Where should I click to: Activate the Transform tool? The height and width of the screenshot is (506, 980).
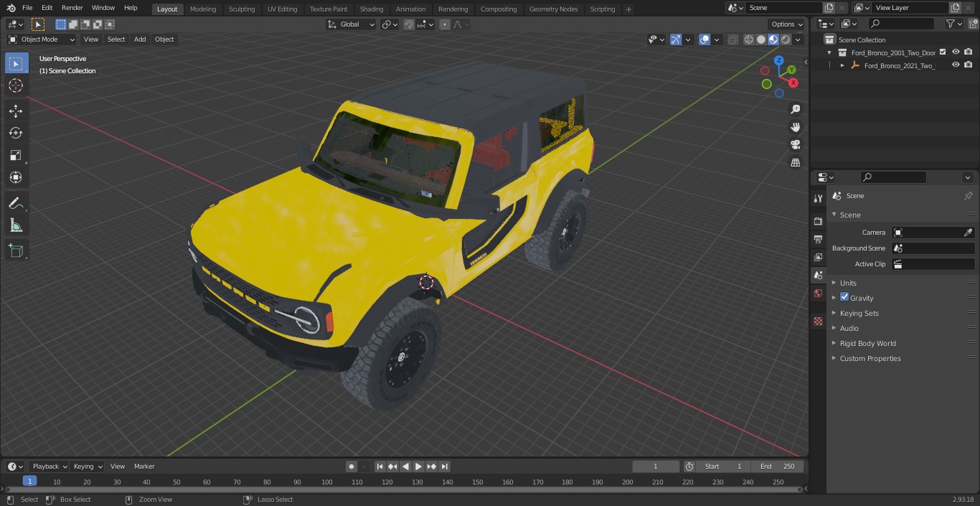pos(16,177)
